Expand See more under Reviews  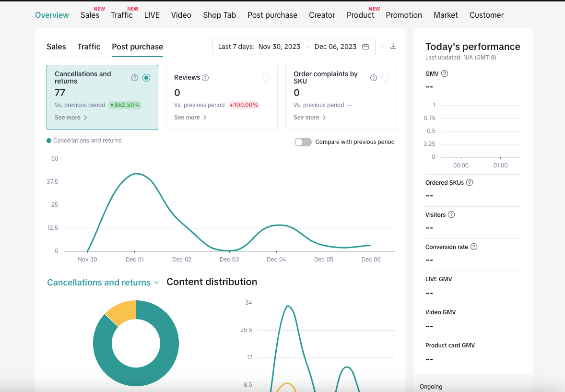(x=190, y=118)
